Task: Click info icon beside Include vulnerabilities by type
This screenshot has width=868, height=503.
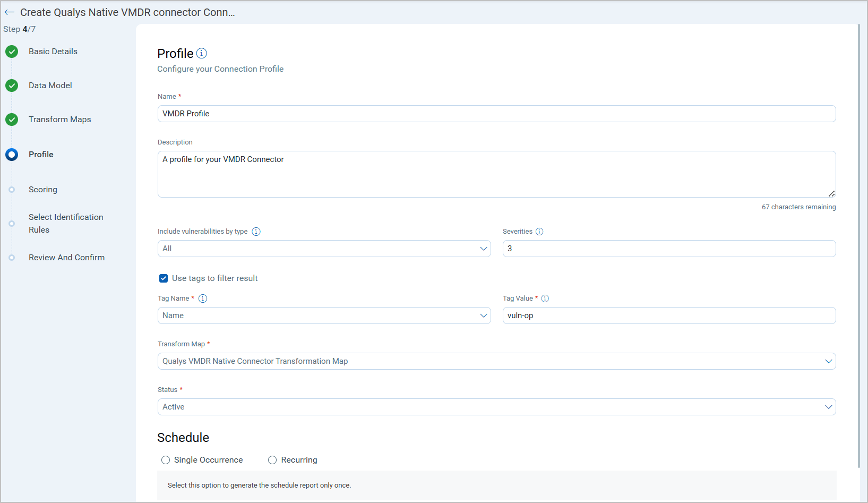Action: pos(256,232)
